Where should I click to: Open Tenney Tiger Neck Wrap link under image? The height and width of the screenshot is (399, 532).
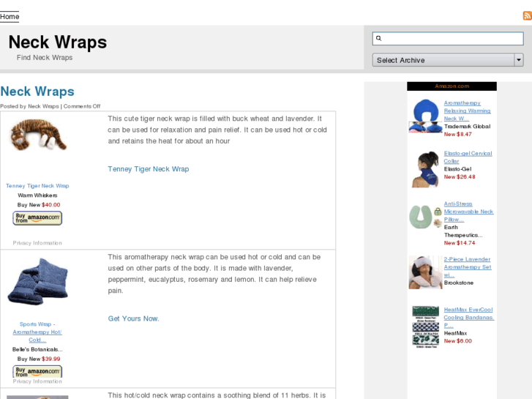click(37, 186)
